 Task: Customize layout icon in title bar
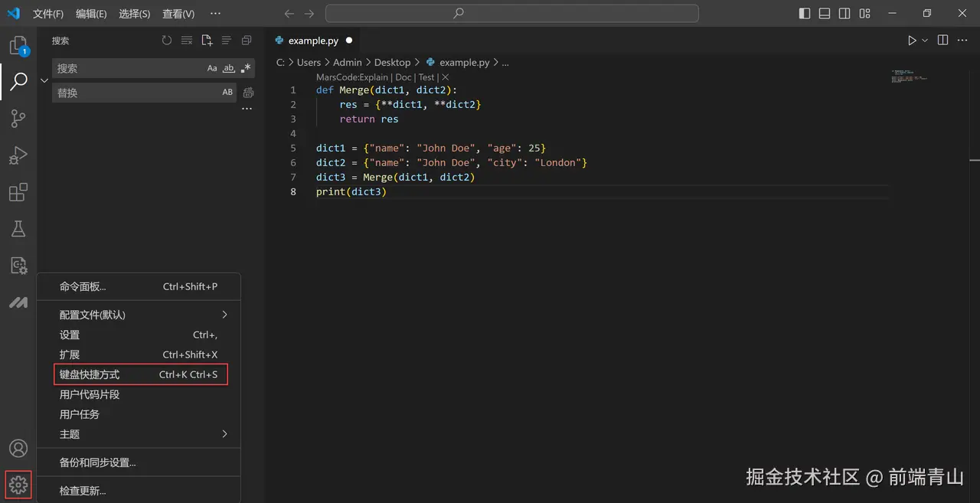(864, 14)
